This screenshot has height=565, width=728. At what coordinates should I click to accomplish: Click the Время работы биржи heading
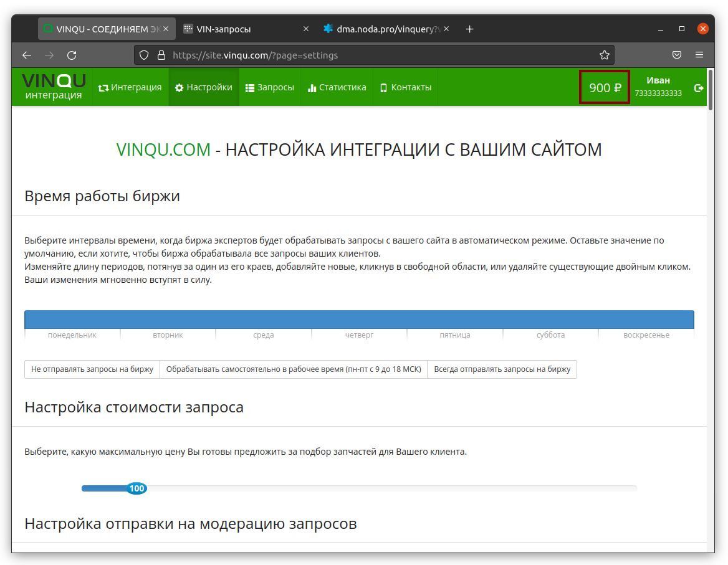(x=102, y=196)
